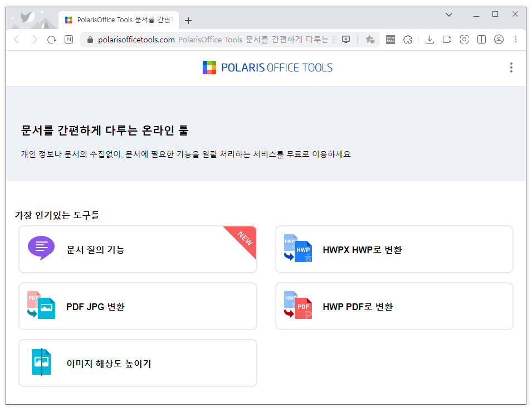Click the description text about 무료로 이용하세요
Screen dimensions: 532x411
[187, 154]
